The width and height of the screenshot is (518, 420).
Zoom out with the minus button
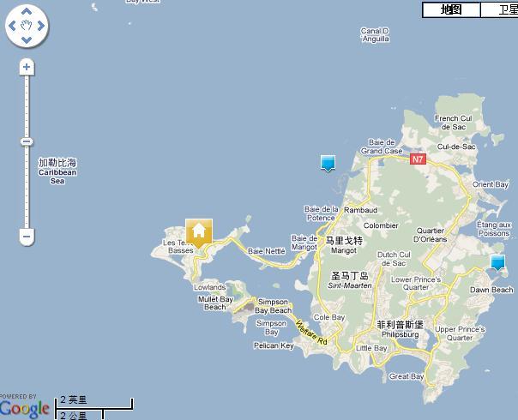click(27, 236)
